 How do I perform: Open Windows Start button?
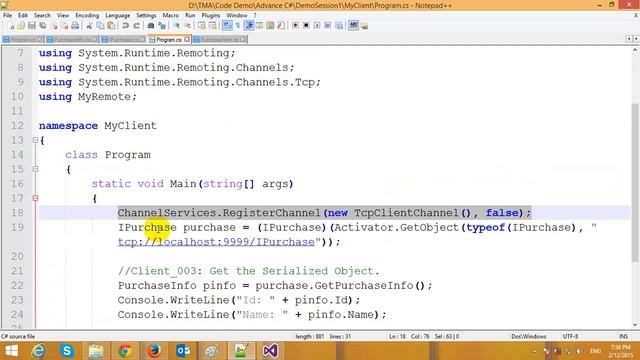click(x=11, y=351)
